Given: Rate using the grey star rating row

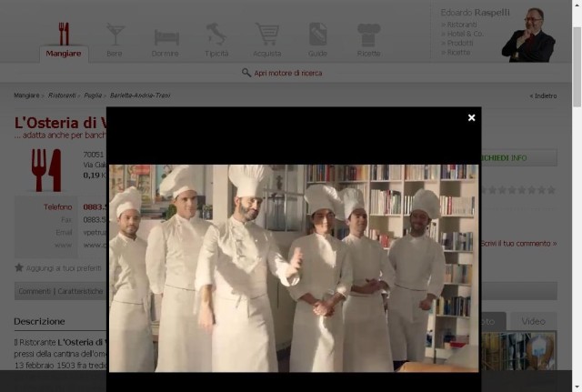Looking at the screenshot, I should pos(518,190).
